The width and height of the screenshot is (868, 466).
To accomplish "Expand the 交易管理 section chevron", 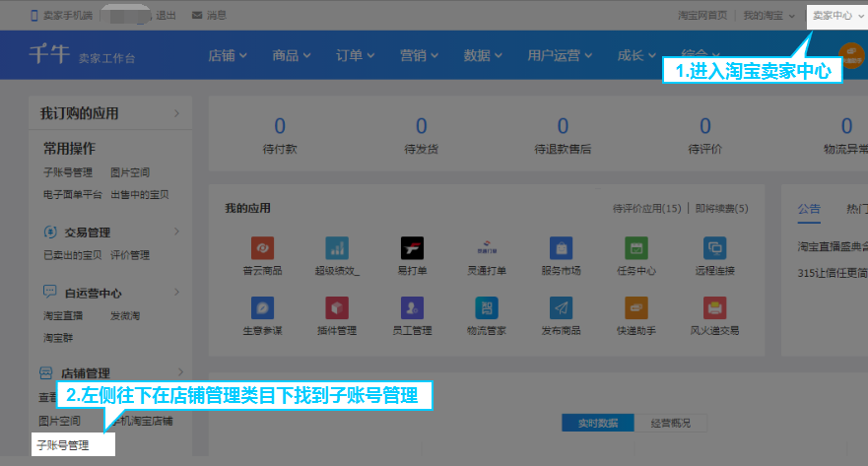I will pyautogui.click(x=176, y=232).
